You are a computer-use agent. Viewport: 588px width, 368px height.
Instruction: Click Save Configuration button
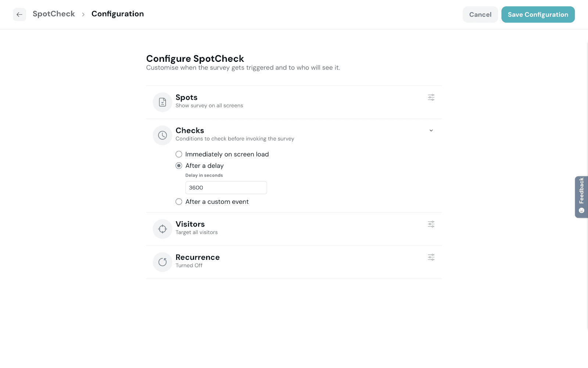click(x=538, y=15)
